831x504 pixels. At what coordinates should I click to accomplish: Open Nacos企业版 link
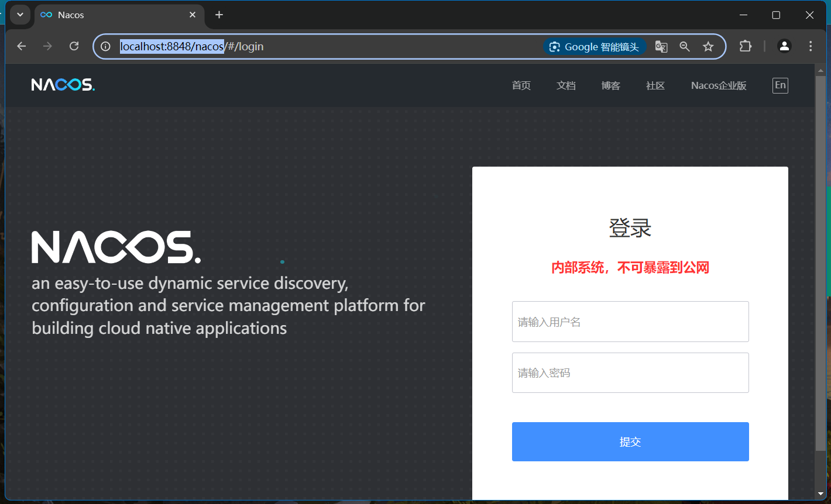(x=719, y=85)
